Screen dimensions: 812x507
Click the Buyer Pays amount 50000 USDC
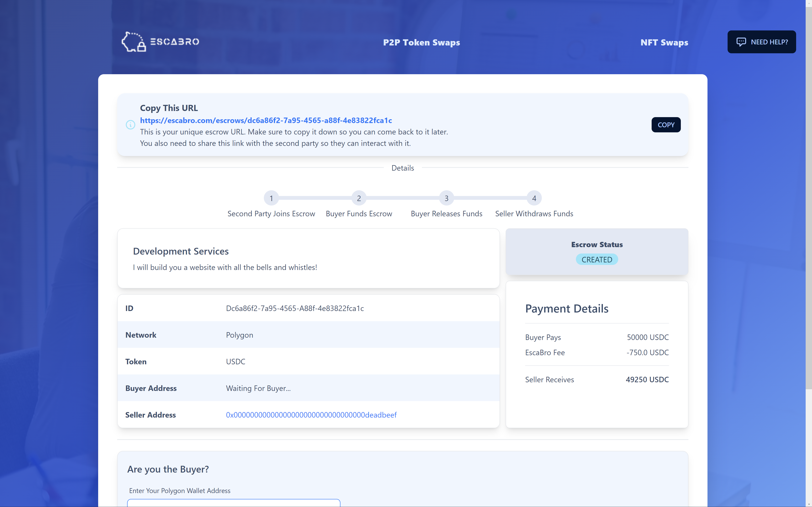(x=648, y=337)
